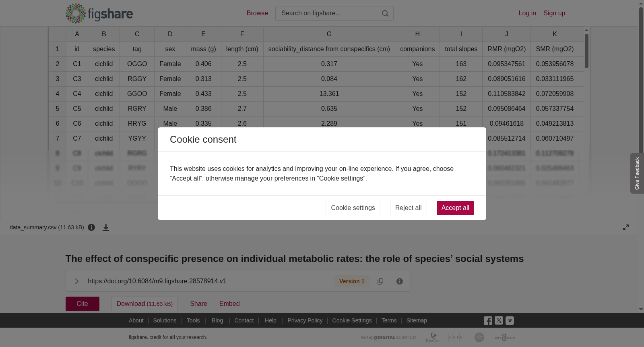The image size is (644, 347).
Task: Expand the DOI version details chevron
Action: click(76, 281)
